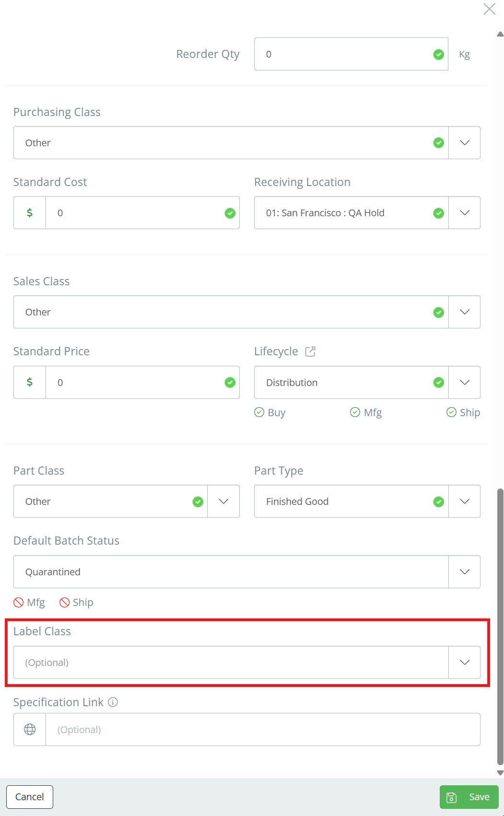This screenshot has width=504, height=816.
Task: Click the Save button
Action: coord(469,797)
